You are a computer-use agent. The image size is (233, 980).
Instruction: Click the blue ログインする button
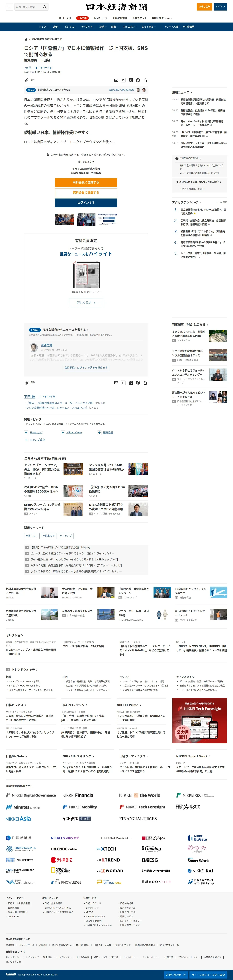point(86,203)
